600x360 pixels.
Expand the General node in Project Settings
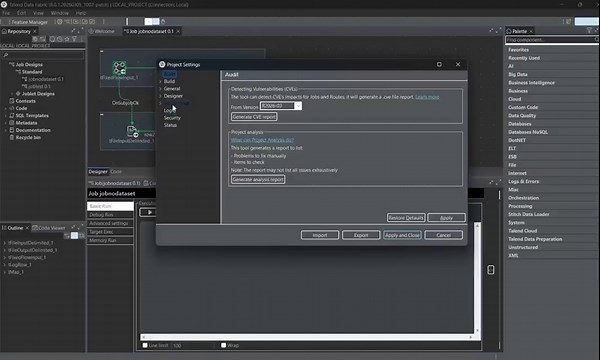point(160,89)
